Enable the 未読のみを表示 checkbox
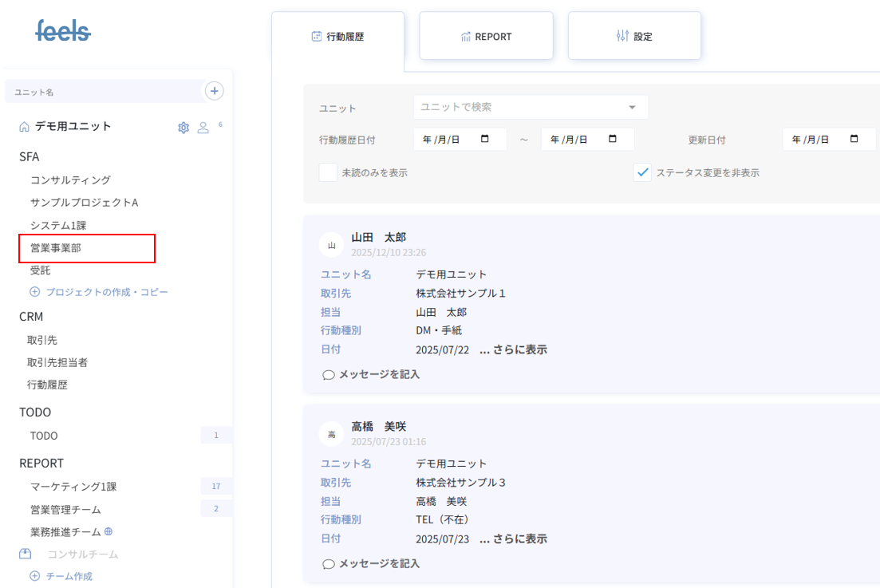The height and width of the screenshot is (588, 880). (328, 172)
